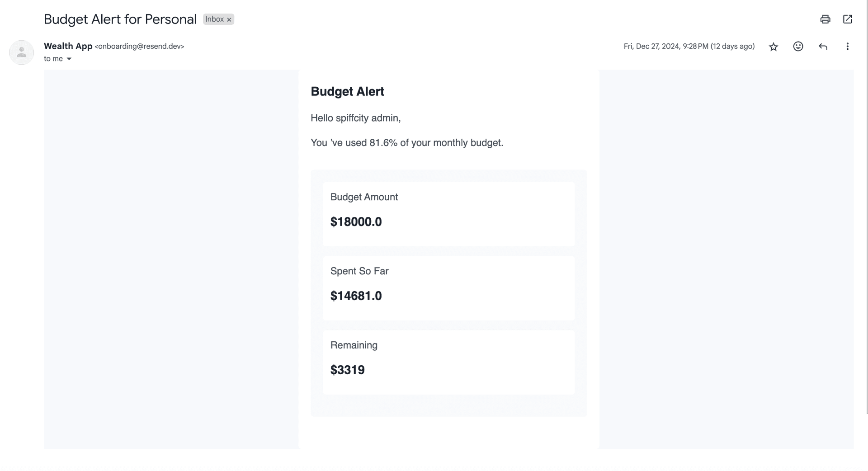Click the onboarding@resend.dev address
The width and height of the screenshot is (868, 471).
[x=139, y=46]
